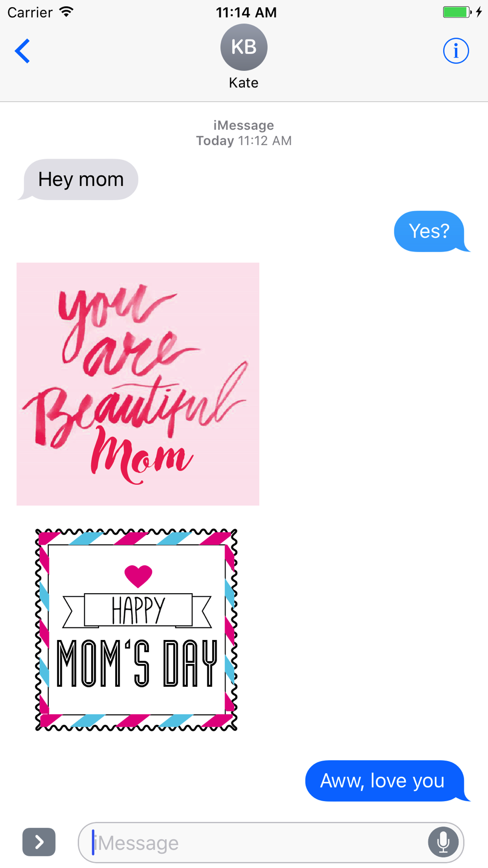Tap the microphone dictation icon

(443, 842)
